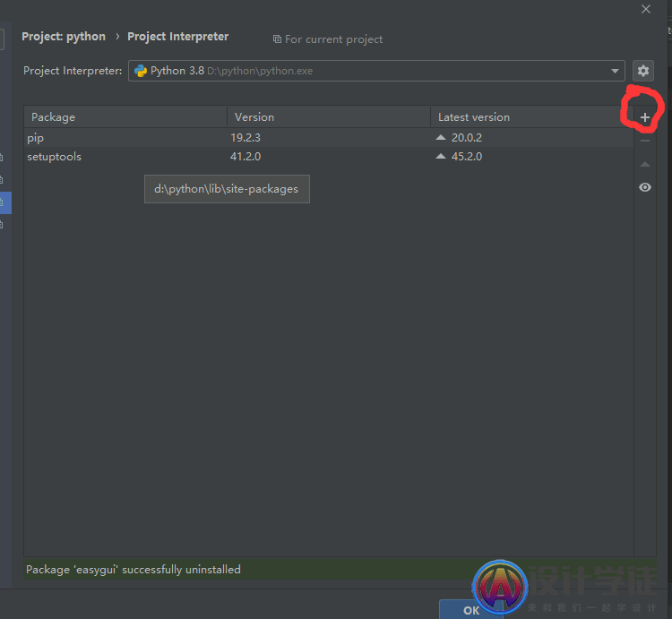Expand the Project Interpreter dropdown arrow

click(x=615, y=71)
